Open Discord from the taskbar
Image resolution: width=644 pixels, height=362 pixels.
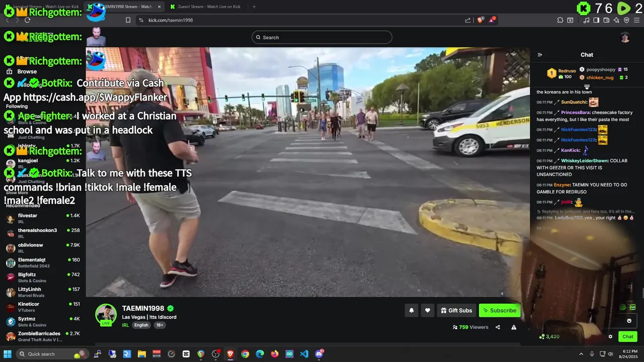[x=319, y=354]
